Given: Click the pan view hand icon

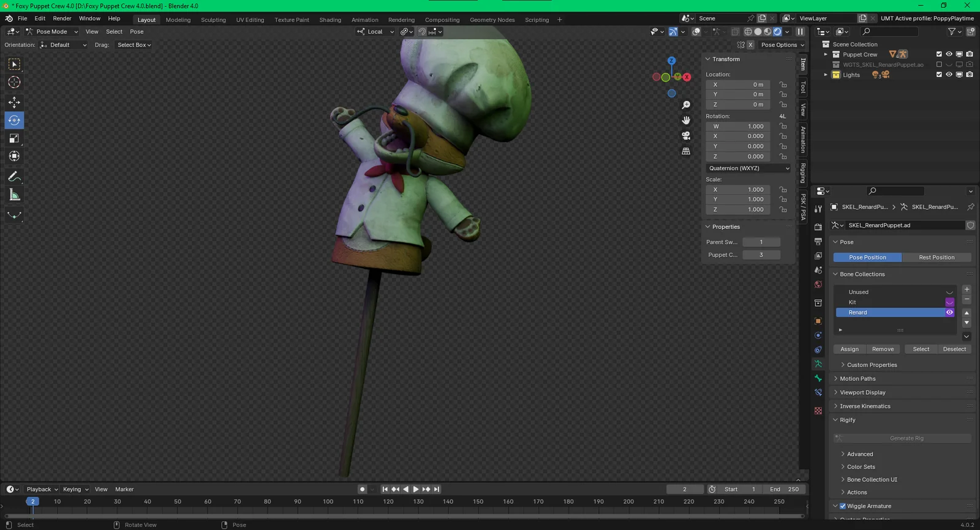Looking at the screenshot, I should tap(686, 120).
